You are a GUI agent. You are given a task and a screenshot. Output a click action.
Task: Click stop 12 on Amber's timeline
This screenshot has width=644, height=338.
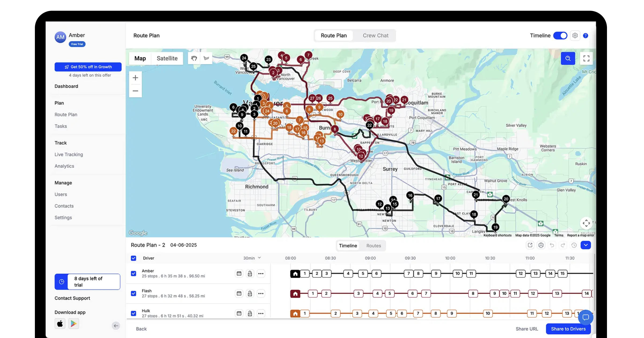[x=521, y=274]
